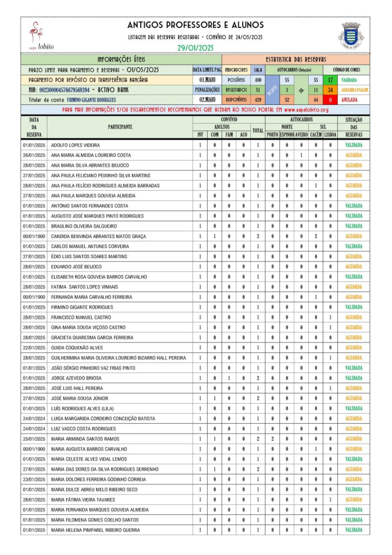
Task: Select 'EDUARDO JOSÉ BEIJOCO' participant name
Action: 76,267
